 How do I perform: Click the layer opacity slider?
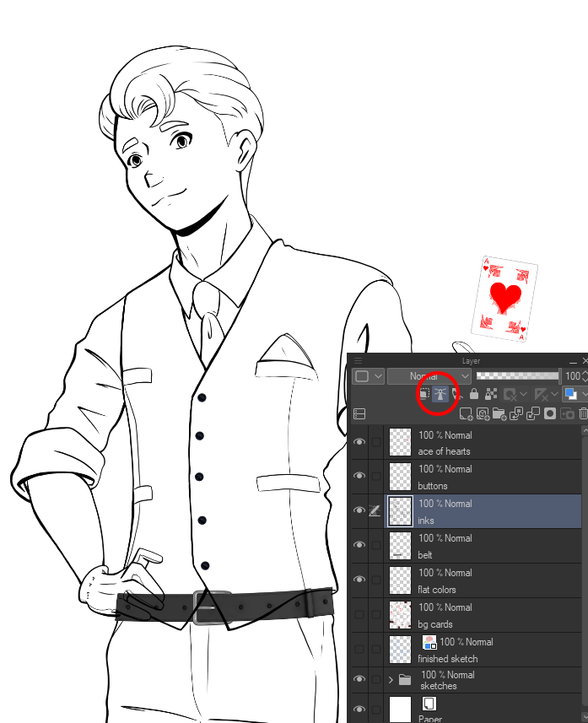point(518,375)
